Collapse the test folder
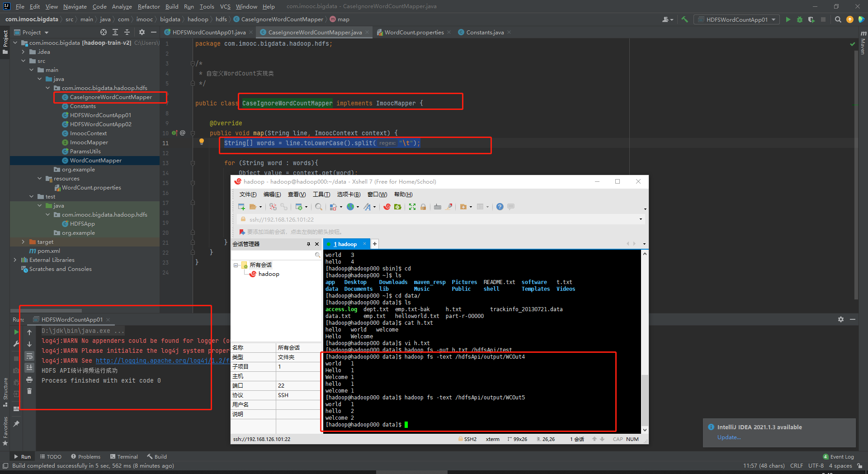Viewport: 868px width, 474px height. coord(32,197)
